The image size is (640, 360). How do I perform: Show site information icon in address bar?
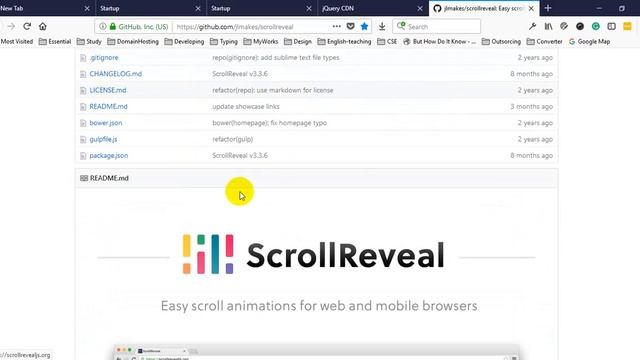click(102, 27)
